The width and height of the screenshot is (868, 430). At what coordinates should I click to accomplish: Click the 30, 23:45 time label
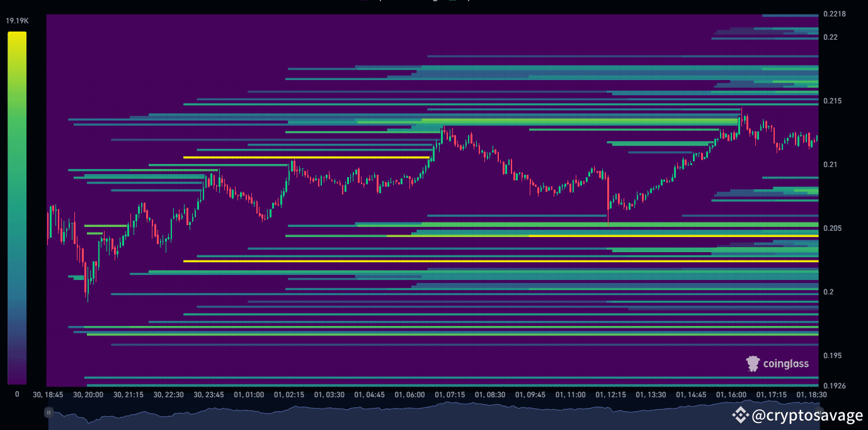tap(209, 395)
